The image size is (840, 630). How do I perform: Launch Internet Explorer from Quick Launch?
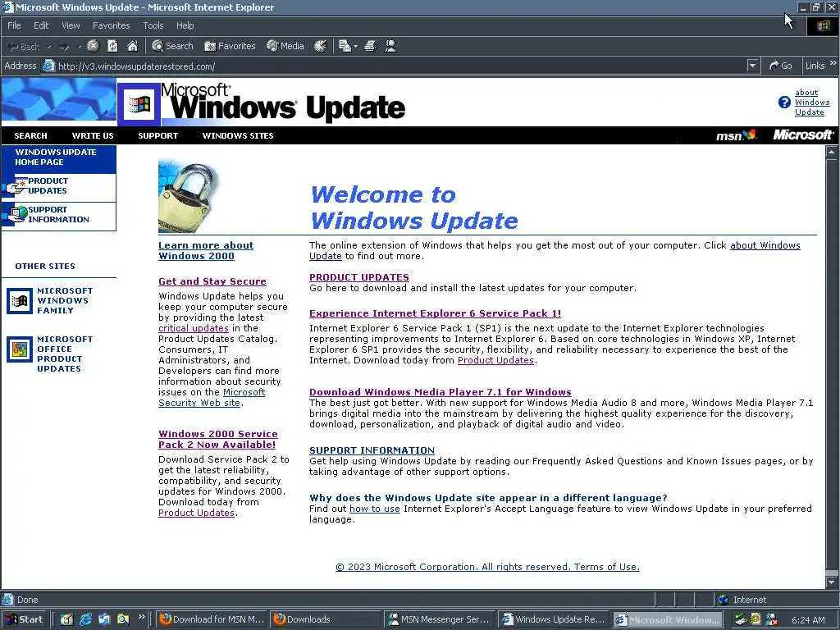tap(85, 619)
